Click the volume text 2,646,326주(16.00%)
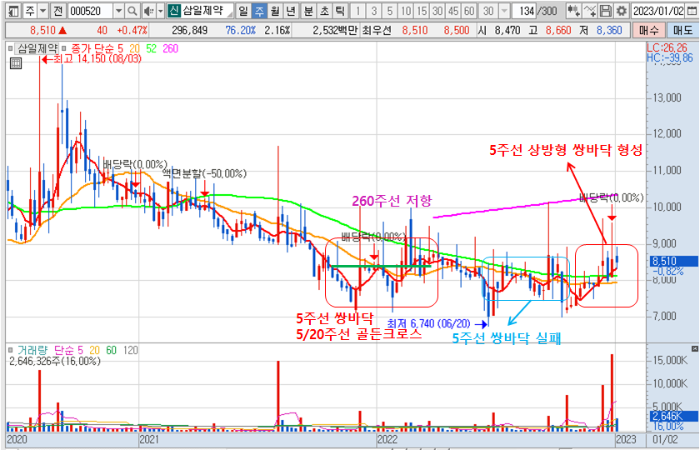Image resolution: width=700 pixels, height=450 pixels. [x=54, y=361]
